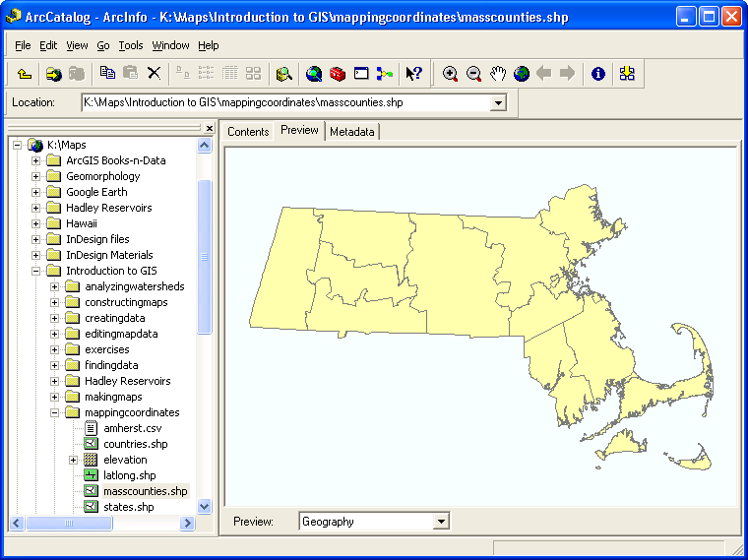This screenshot has width=748, height=560.
Task: Open the Preview type Geography dropdown
Action: (x=441, y=522)
